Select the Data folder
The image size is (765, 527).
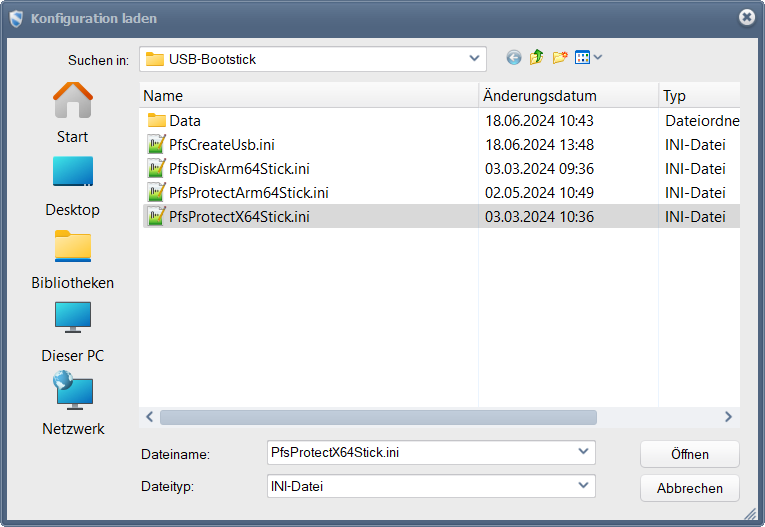184,120
